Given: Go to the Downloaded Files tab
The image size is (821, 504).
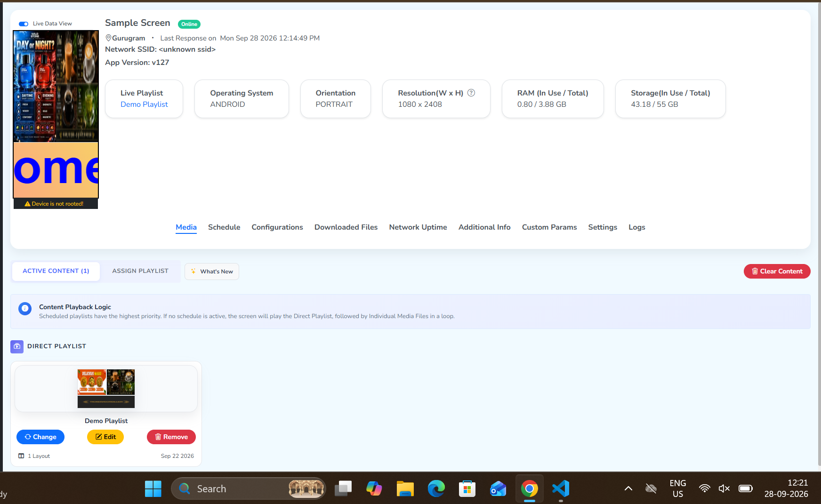Looking at the screenshot, I should point(346,227).
